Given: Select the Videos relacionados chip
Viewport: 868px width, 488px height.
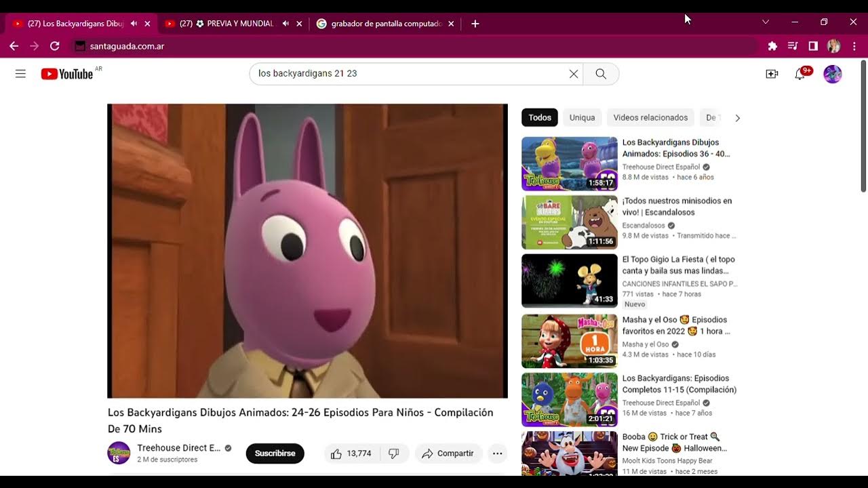Looking at the screenshot, I should [x=650, y=117].
